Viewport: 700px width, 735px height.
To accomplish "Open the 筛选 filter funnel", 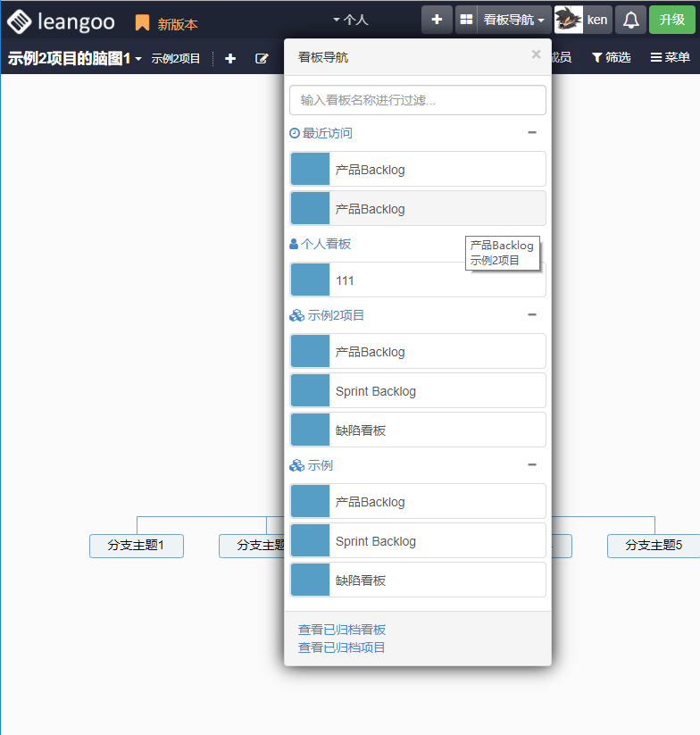I will [x=611, y=57].
